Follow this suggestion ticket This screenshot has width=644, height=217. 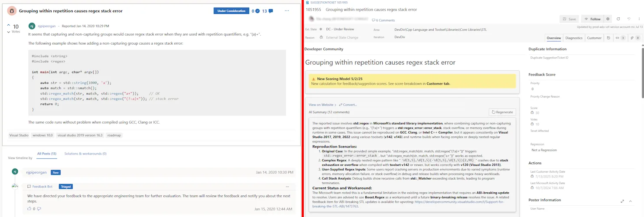(x=592, y=19)
